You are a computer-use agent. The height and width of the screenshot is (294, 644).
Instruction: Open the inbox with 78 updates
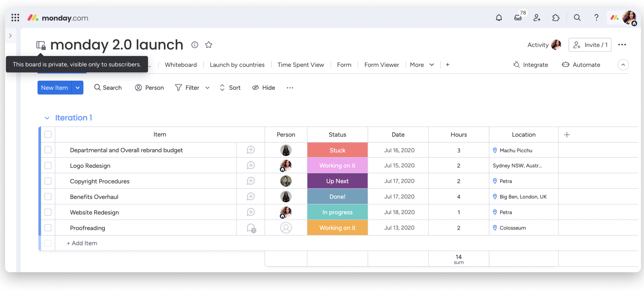(x=518, y=18)
